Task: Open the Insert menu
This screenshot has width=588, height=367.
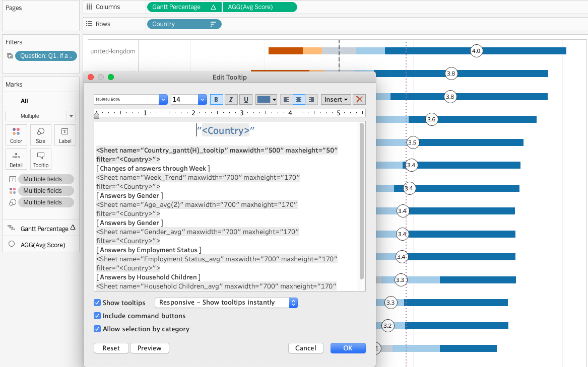Action: (x=336, y=100)
